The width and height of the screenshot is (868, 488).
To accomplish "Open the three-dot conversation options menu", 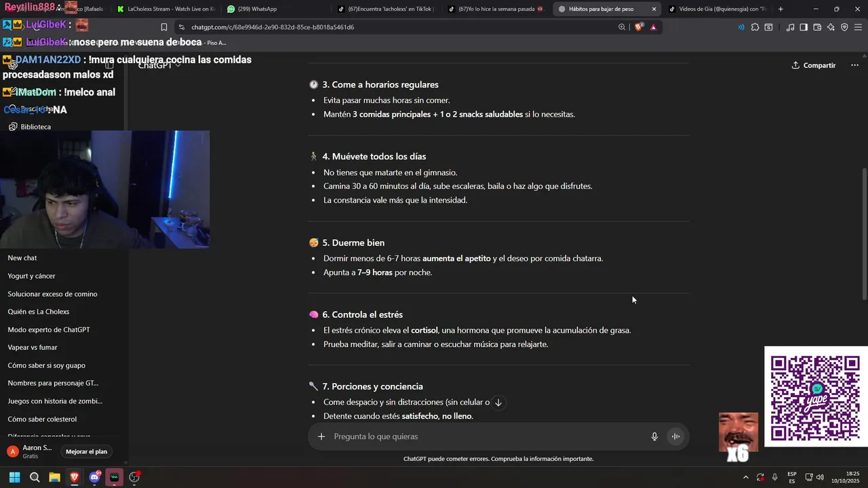I will (x=854, y=65).
